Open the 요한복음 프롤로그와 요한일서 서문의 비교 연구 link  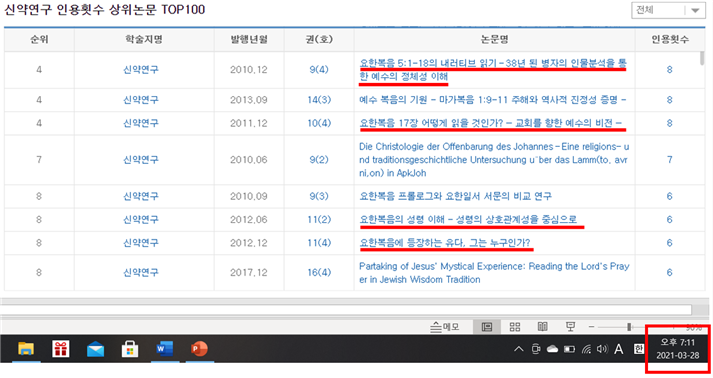[x=455, y=196]
